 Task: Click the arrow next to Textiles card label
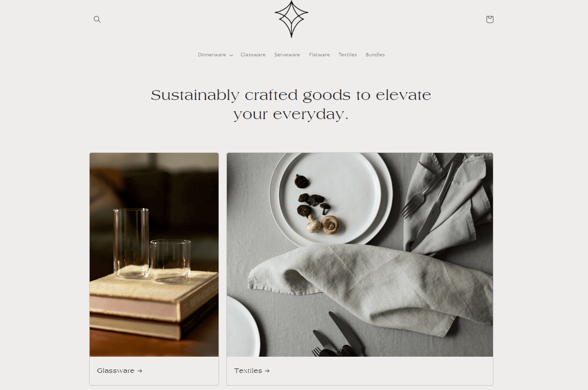pyautogui.click(x=267, y=371)
